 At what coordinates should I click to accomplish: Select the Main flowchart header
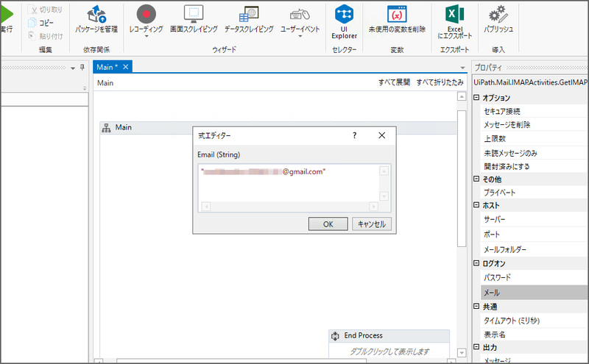pos(278,128)
